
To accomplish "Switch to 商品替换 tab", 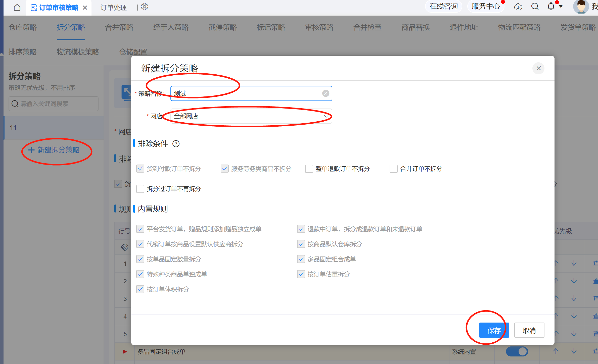I will click(x=416, y=27).
